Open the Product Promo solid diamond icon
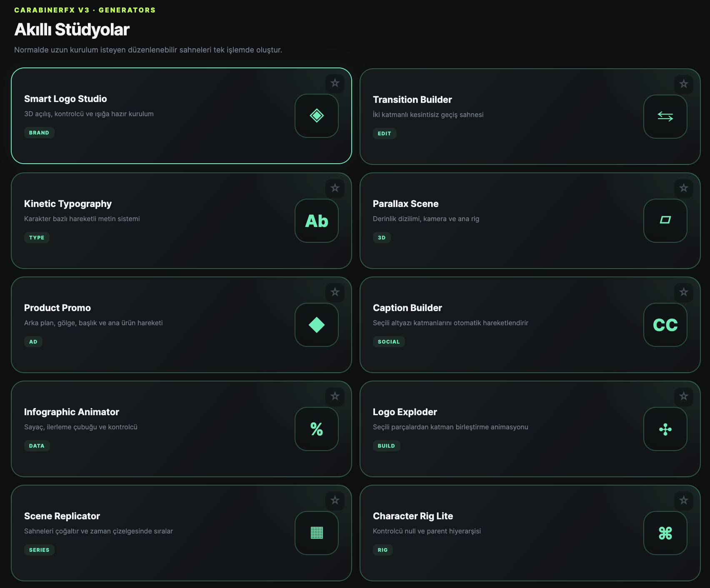This screenshot has height=588, width=710. [x=317, y=325]
